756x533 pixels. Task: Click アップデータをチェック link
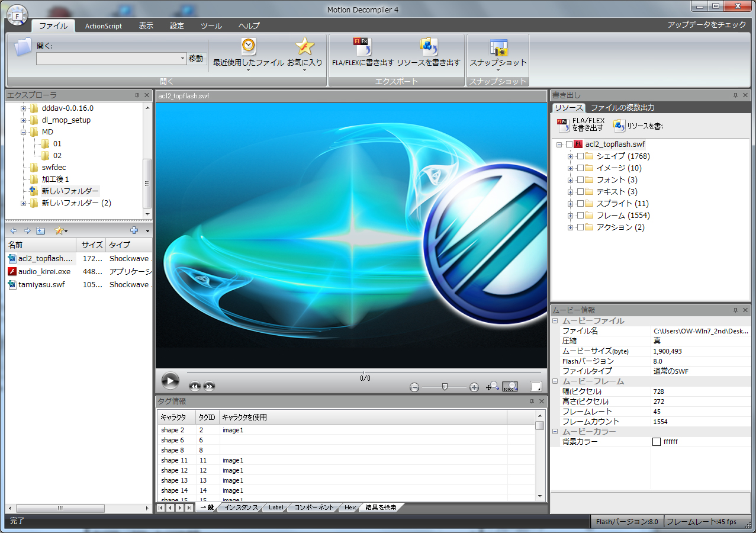click(x=707, y=25)
